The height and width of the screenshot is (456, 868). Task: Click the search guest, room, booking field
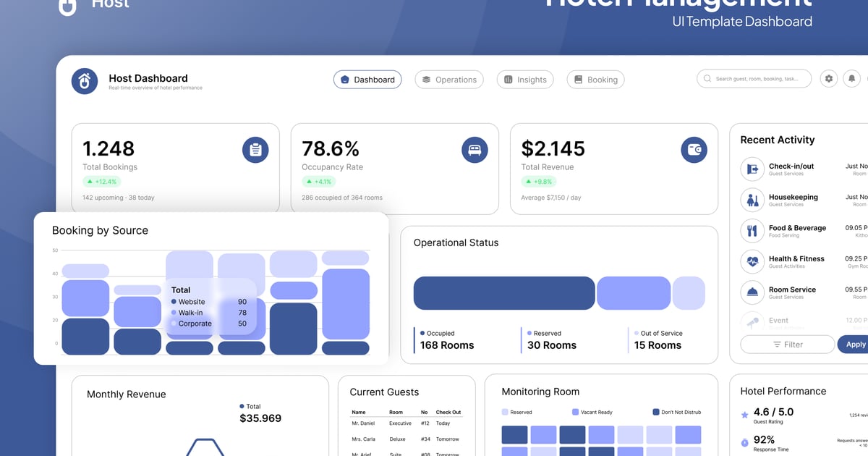[x=756, y=79]
